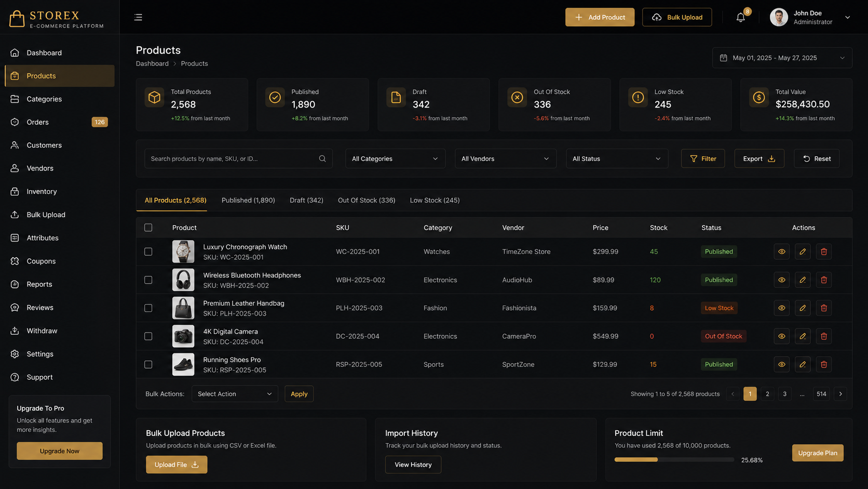The height and width of the screenshot is (489, 868).
Task: Go to page 2 in pagination
Action: pyautogui.click(x=767, y=394)
